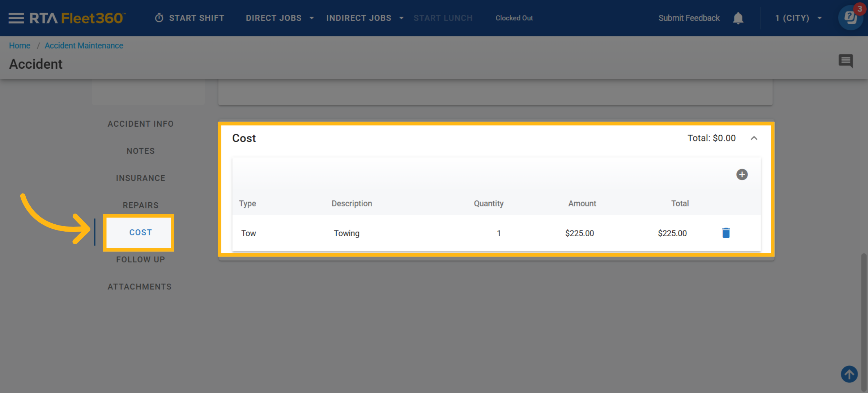Collapse the Cost panel chevron
Viewport: 868px width, 393px height.
754,138
